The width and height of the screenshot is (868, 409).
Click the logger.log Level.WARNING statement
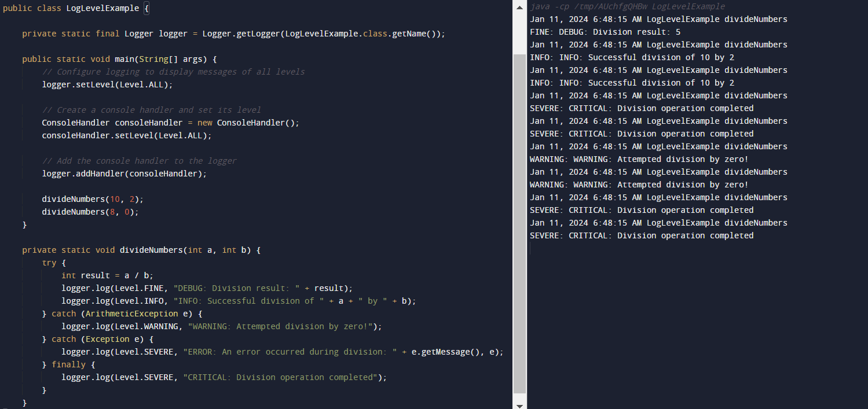(222, 326)
